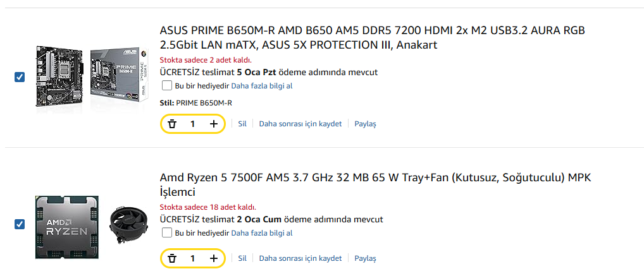The image size is (644, 276).
Task: Open gift info link for ASUS motherboard
Action: (x=261, y=86)
